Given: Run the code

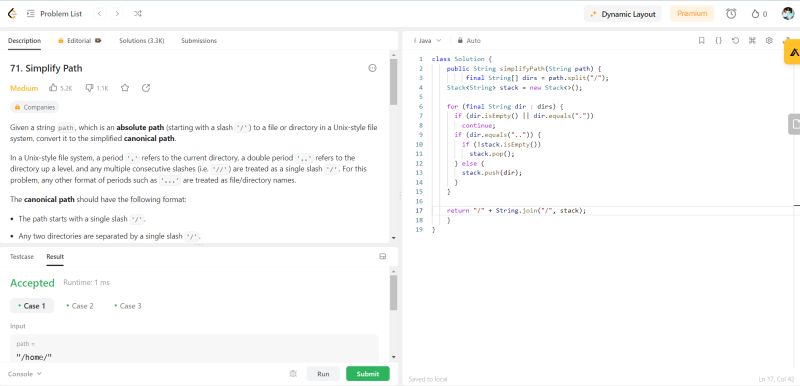Looking at the screenshot, I should pyautogui.click(x=323, y=374).
